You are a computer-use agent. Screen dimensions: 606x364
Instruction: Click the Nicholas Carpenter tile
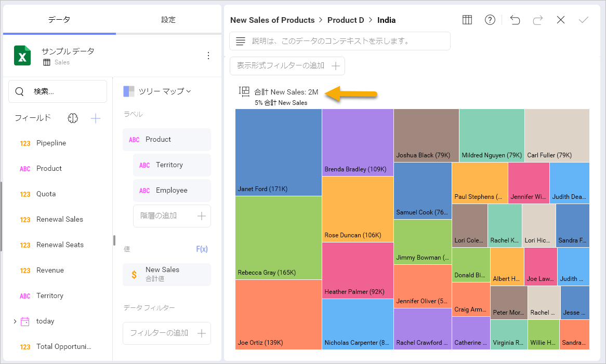click(x=358, y=324)
